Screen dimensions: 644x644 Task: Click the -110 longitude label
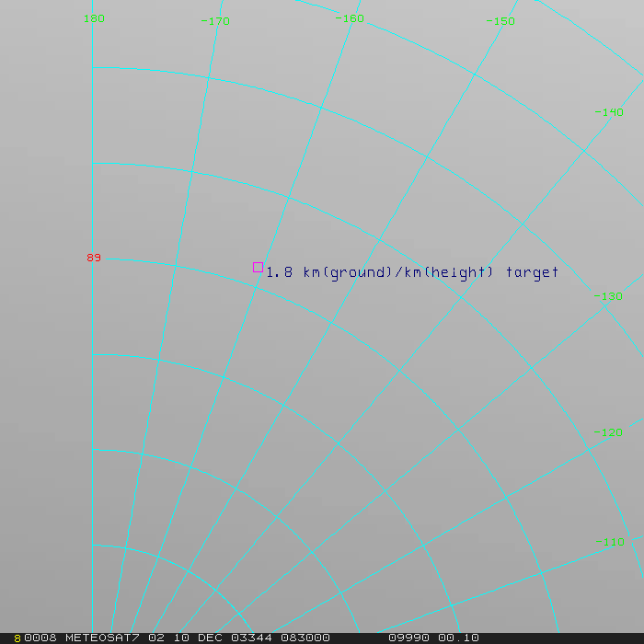coord(610,542)
